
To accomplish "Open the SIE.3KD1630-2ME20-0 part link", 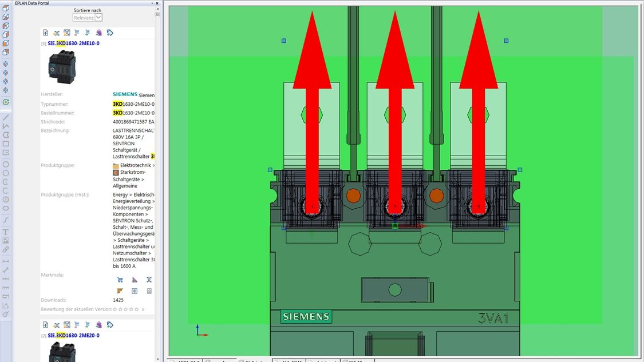I will pyautogui.click(x=73, y=335).
